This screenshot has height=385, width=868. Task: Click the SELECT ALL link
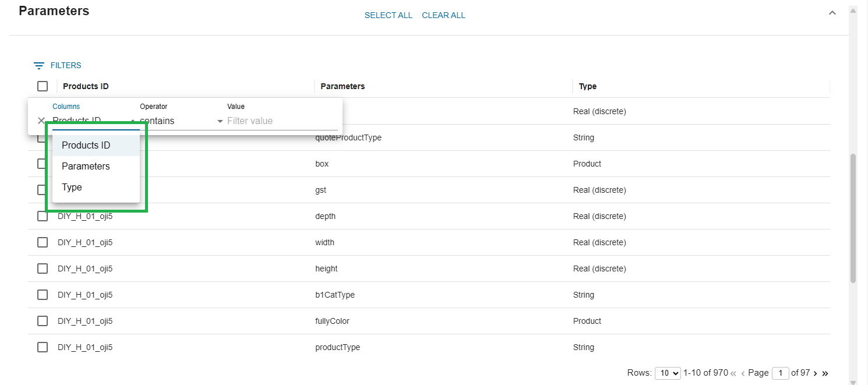pos(389,15)
